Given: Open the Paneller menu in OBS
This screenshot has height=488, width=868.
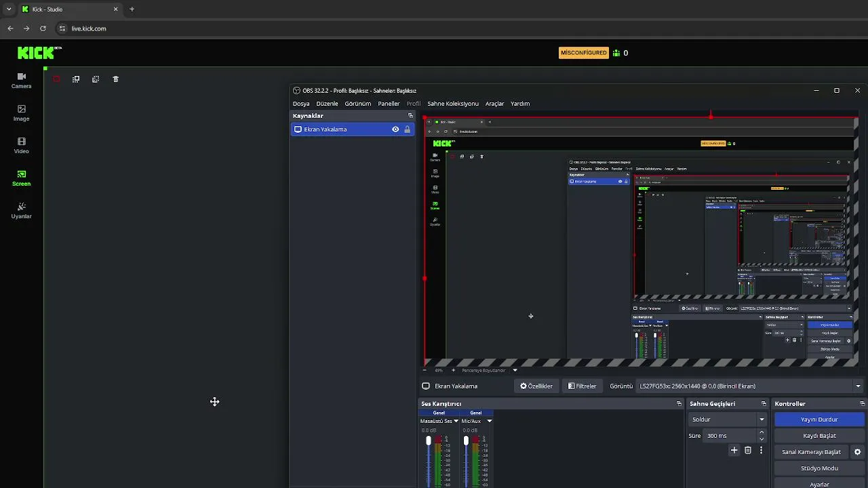Looking at the screenshot, I should 389,104.
